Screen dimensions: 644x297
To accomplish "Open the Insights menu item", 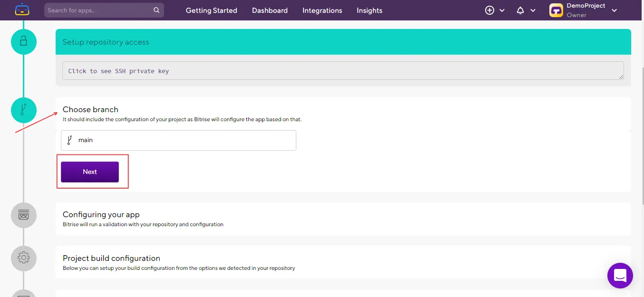I will pyautogui.click(x=369, y=10).
